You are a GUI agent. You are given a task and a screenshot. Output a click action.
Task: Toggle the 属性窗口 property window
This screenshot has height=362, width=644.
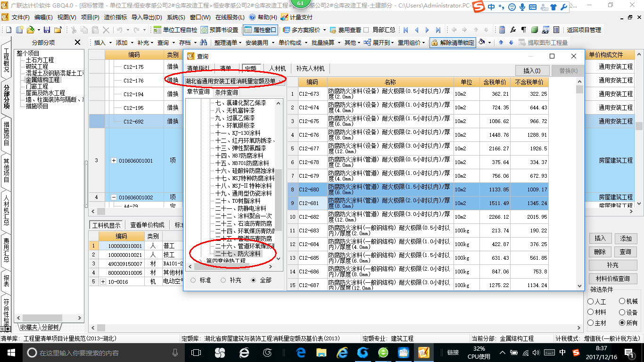coord(261,30)
